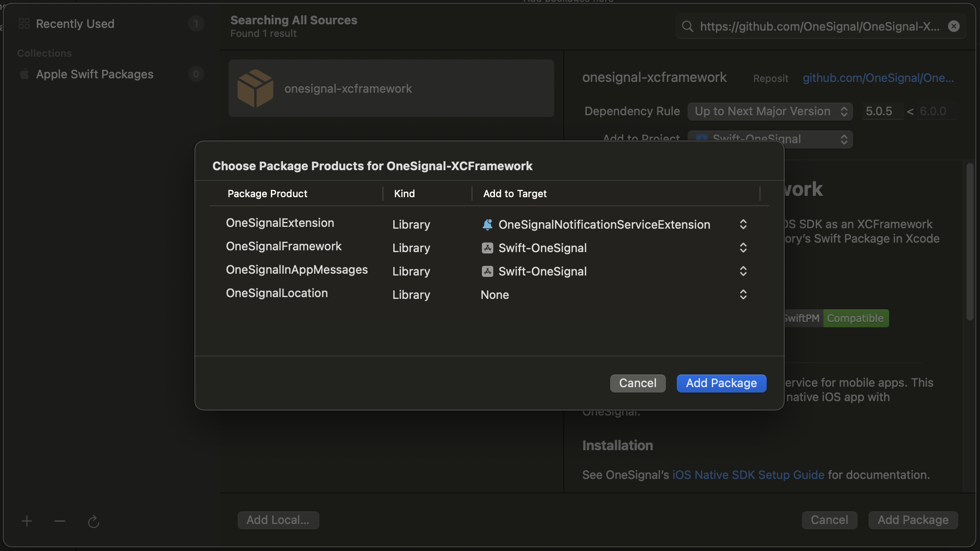The height and width of the screenshot is (551, 980).
Task: Click the Collections sidebar heading
Action: [45, 53]
